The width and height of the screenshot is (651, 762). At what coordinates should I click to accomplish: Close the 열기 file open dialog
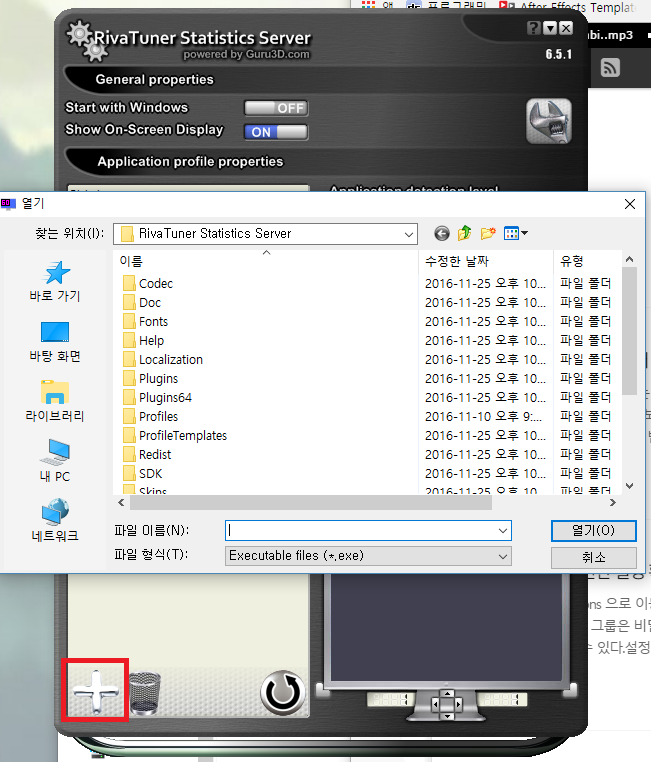coord(630,204)
